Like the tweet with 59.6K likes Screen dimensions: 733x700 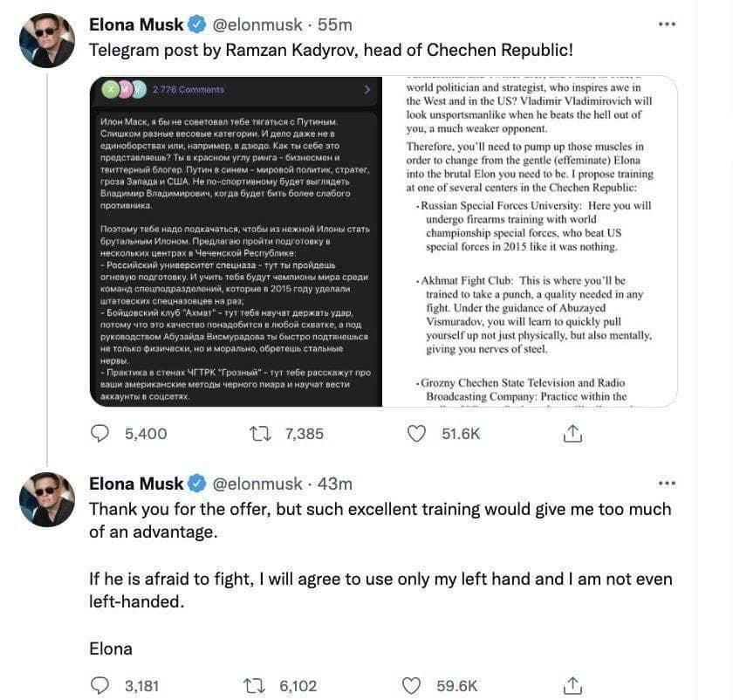[411, 686]
